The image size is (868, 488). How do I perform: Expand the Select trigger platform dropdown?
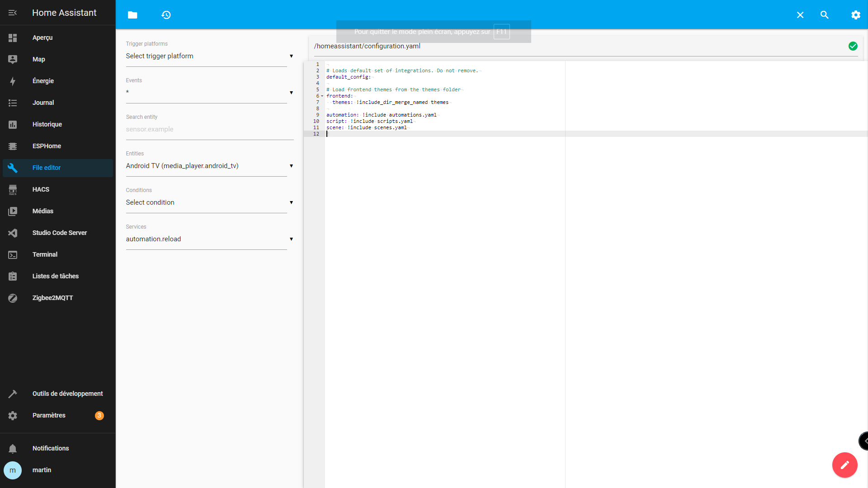click(x=209, y=56)
